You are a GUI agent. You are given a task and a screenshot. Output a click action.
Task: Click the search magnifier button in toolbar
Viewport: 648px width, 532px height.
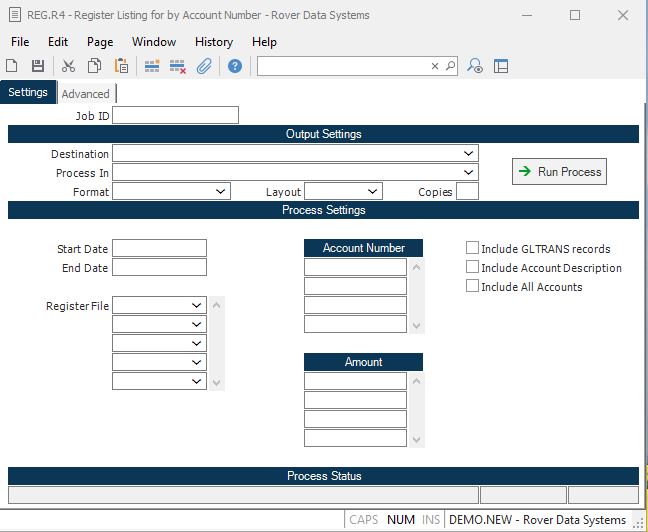click(451, 66)
